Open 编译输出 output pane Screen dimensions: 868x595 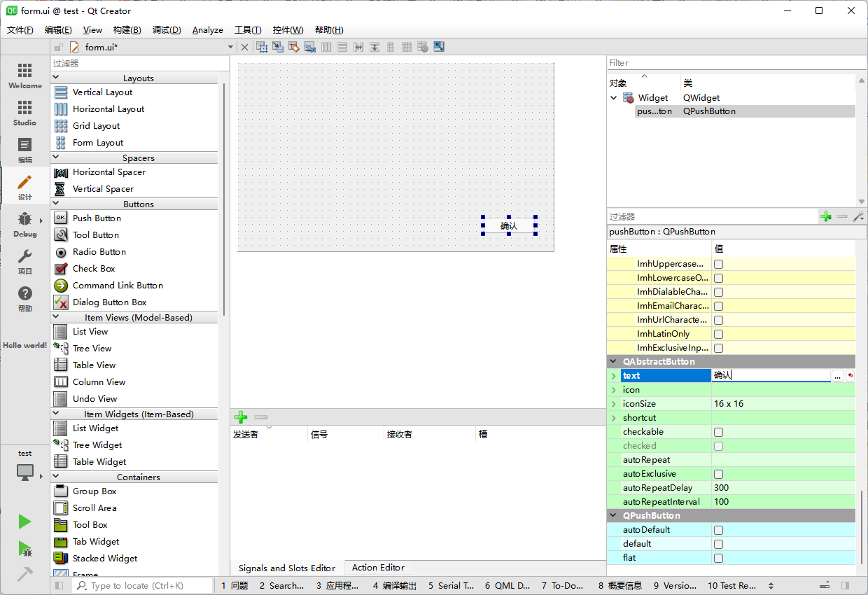[394, 586]
